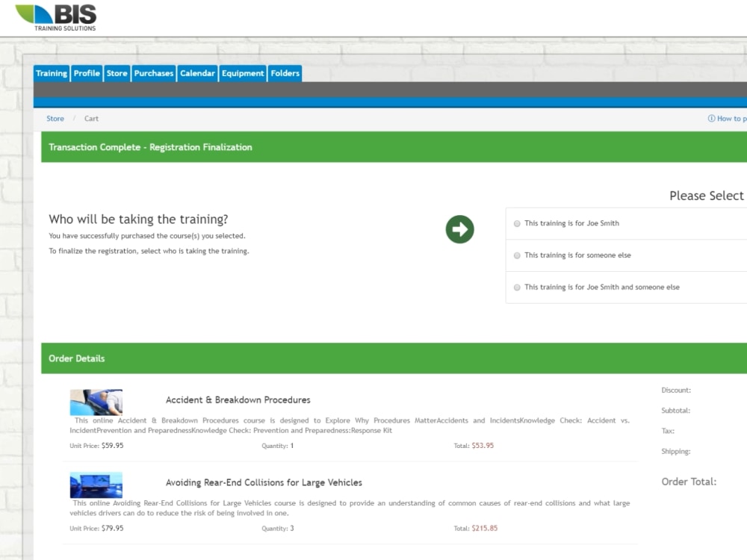Go to the Purchases tab
Image resolution: width=747 pixels, height=560 pixels.
153,73
